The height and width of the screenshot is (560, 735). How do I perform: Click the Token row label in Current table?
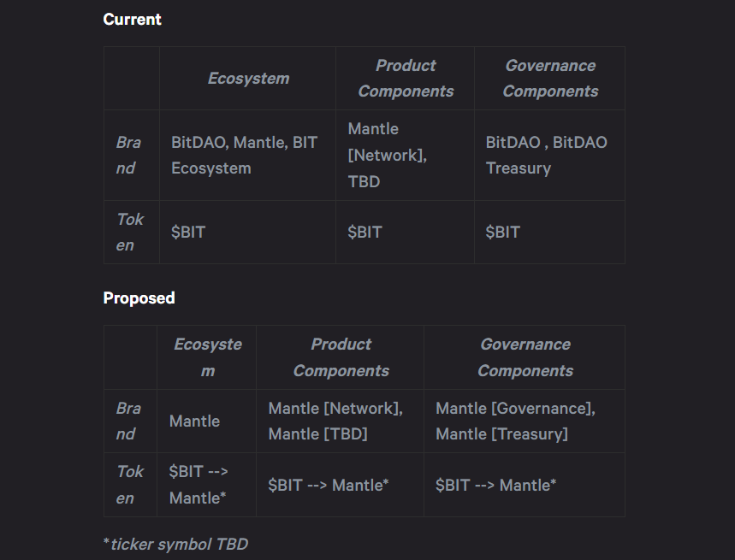tap(130, 232)
